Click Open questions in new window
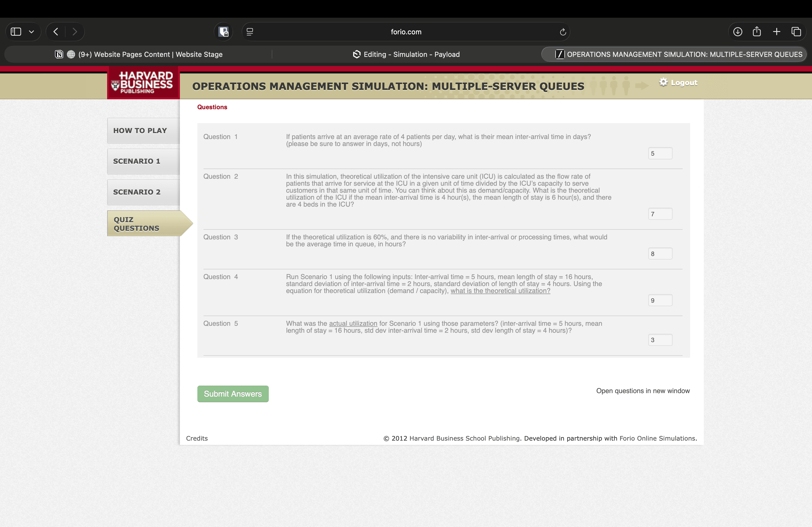Screen dimensions: 812x527 click(x=643, y=391)
